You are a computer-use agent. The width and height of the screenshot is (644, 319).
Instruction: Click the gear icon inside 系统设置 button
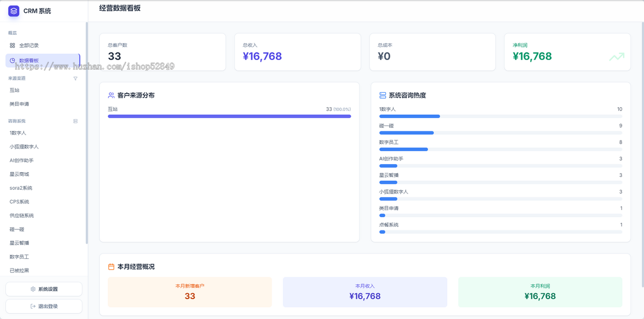click(32, 289)
